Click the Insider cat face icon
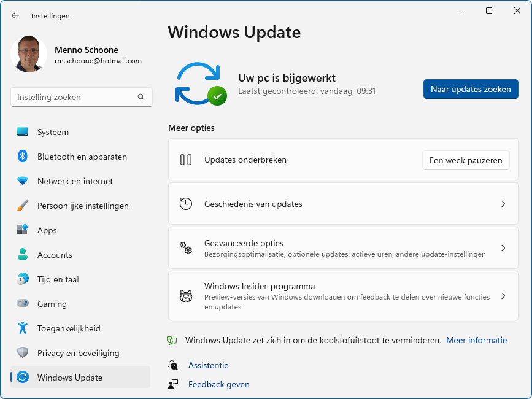The height and width of the screenshot is (399, 532). click(186, 296)
